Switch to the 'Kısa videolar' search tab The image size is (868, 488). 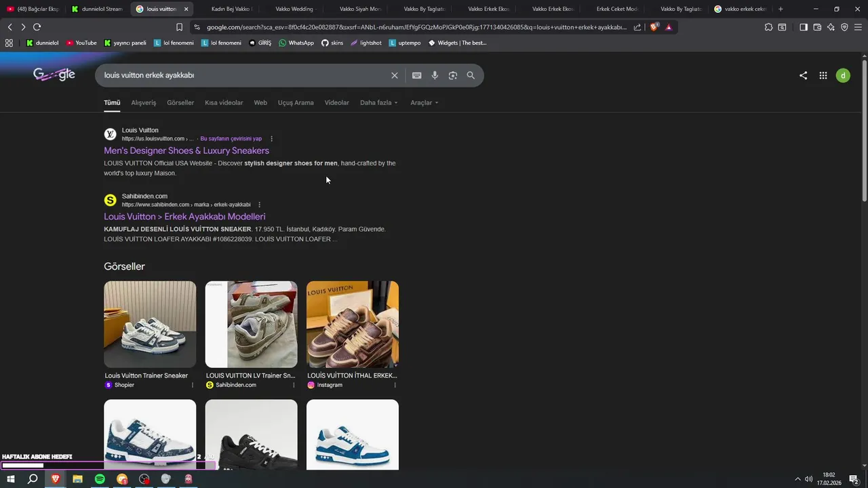(224, 103)
